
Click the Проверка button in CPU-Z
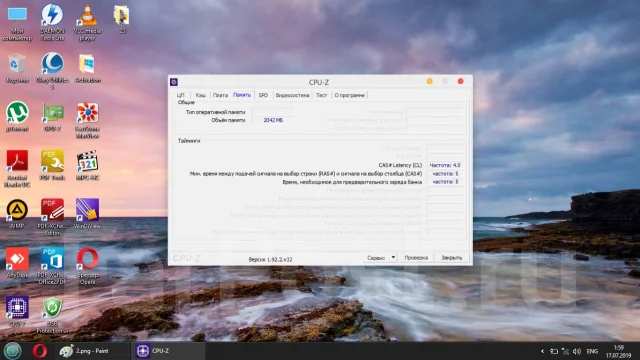click(416, 258)
